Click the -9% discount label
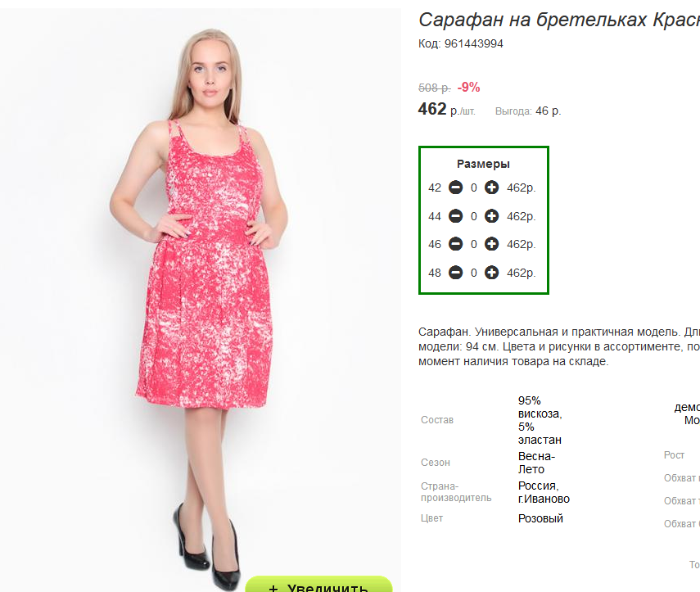700x592 pixels. pyautogui.click(x=468, y=87)
